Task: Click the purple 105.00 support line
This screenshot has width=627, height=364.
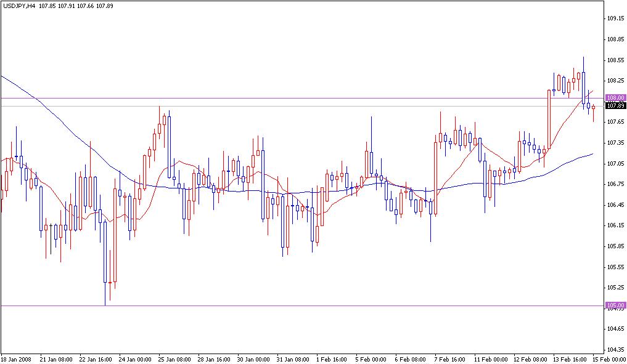Action: (x=308, y=305)
